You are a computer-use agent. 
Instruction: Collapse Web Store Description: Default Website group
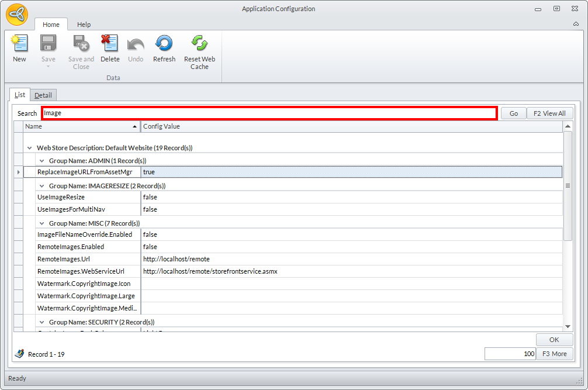tap(29, 149)
